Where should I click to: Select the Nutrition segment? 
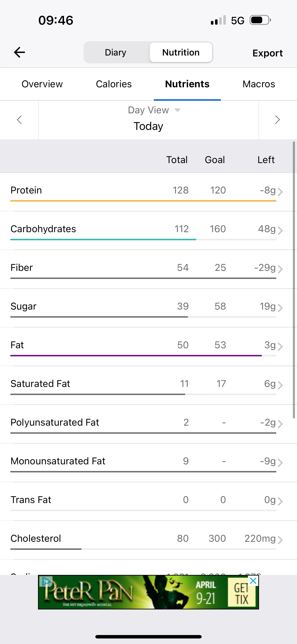pos(181,53)
